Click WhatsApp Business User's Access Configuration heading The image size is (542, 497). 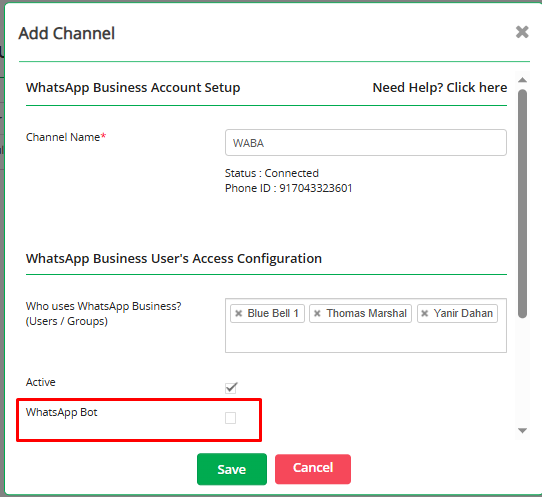click(174, 259)
